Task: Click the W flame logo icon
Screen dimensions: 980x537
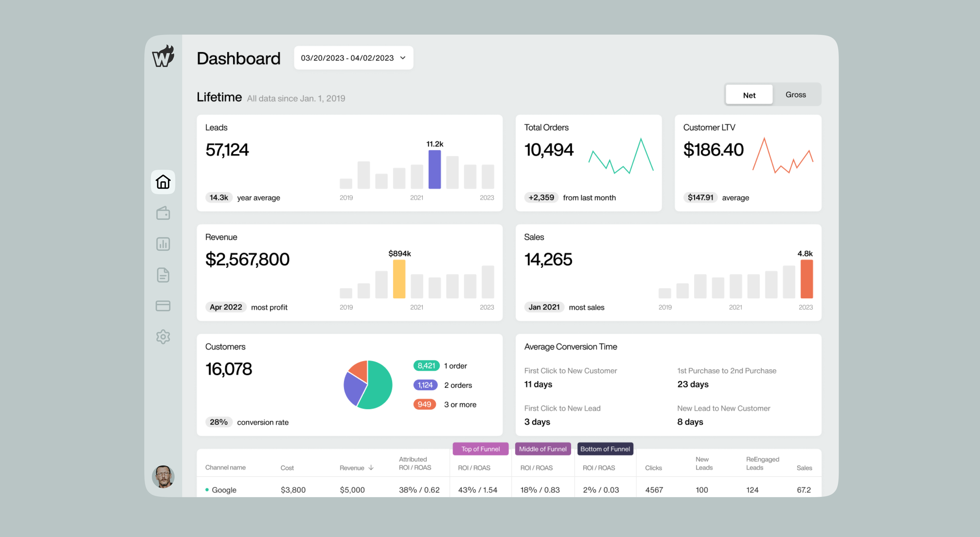Action: 163,56
